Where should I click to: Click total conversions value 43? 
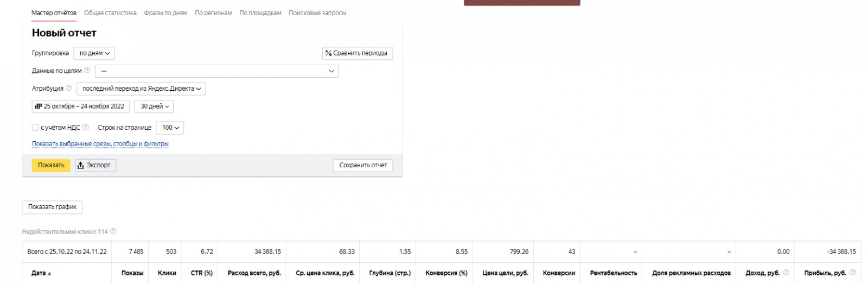(x=572, y=252)
